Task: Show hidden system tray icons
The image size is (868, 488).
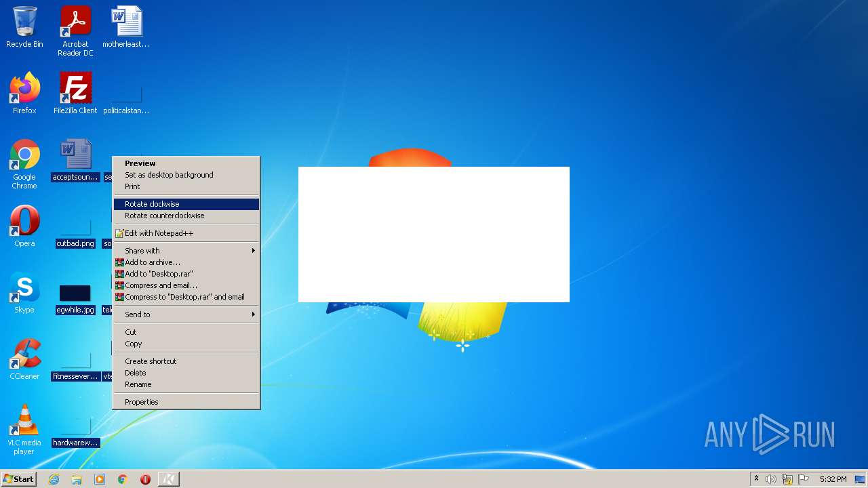Action: (x=757, y=479)
